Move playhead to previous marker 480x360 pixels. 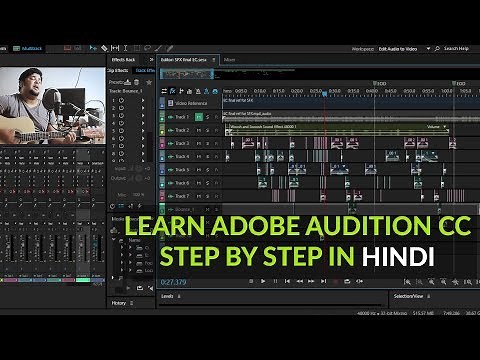click(x=287, y=281)
